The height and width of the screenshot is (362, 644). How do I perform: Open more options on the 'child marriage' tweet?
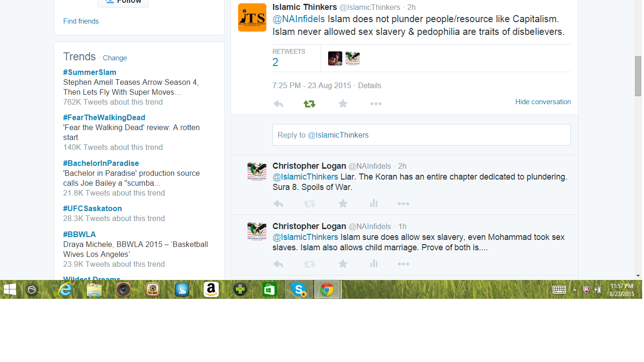point(403,264)
